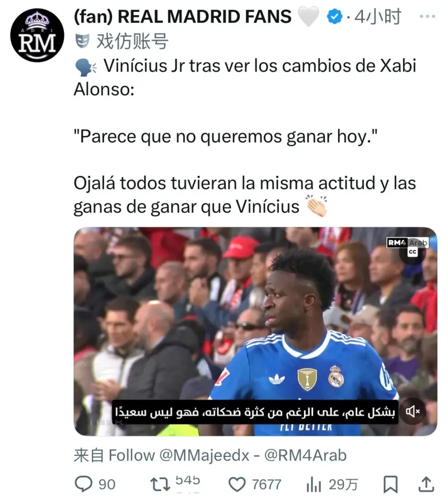The image size is (448, 504).
Task: Open the (fan) REAL MADRID FANS profile name
Action: pyautogui.click(x=183, y=17)
